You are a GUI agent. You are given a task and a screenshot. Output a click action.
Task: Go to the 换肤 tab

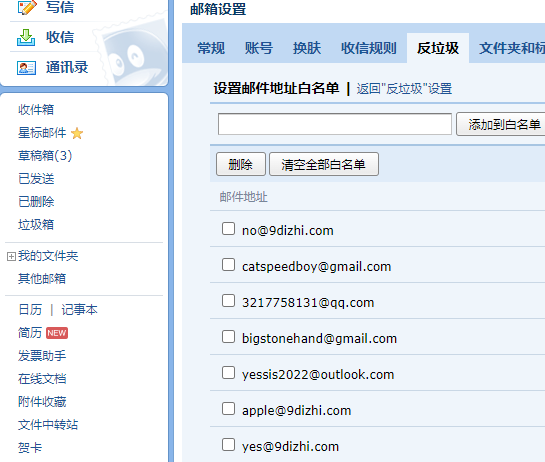307,48
